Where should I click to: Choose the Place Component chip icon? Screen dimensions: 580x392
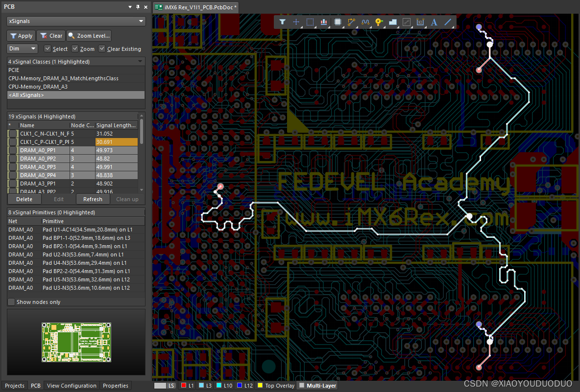point(338,22)
